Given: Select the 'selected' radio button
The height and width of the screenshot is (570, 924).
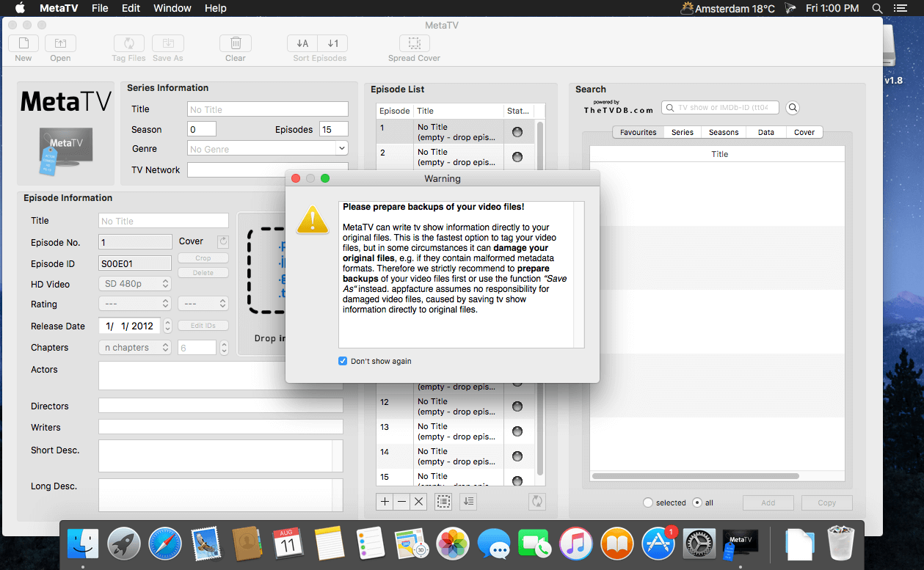Looking at the screenshot, I should pyautogui.click(x=647, y=503).
